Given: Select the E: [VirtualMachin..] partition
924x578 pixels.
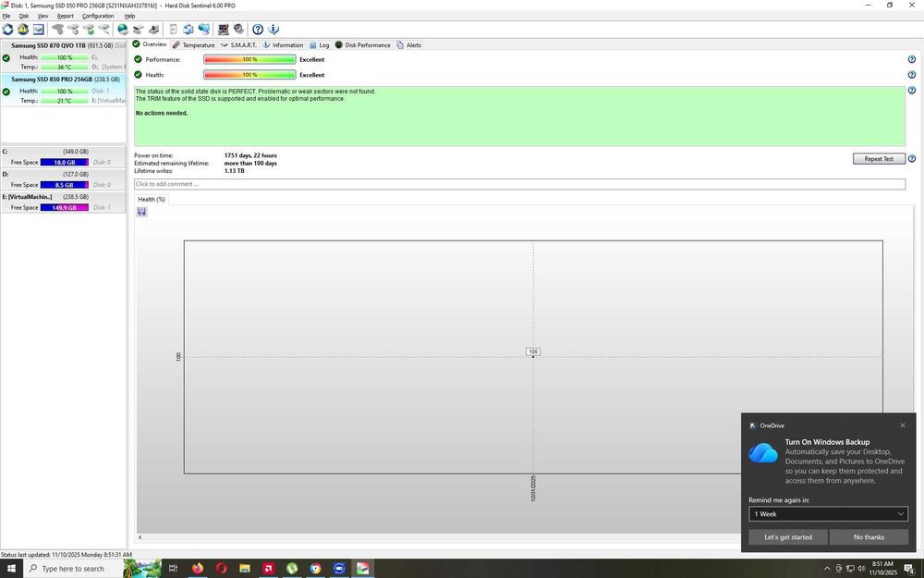Looking at the screenshot, I should click(64, 203).
